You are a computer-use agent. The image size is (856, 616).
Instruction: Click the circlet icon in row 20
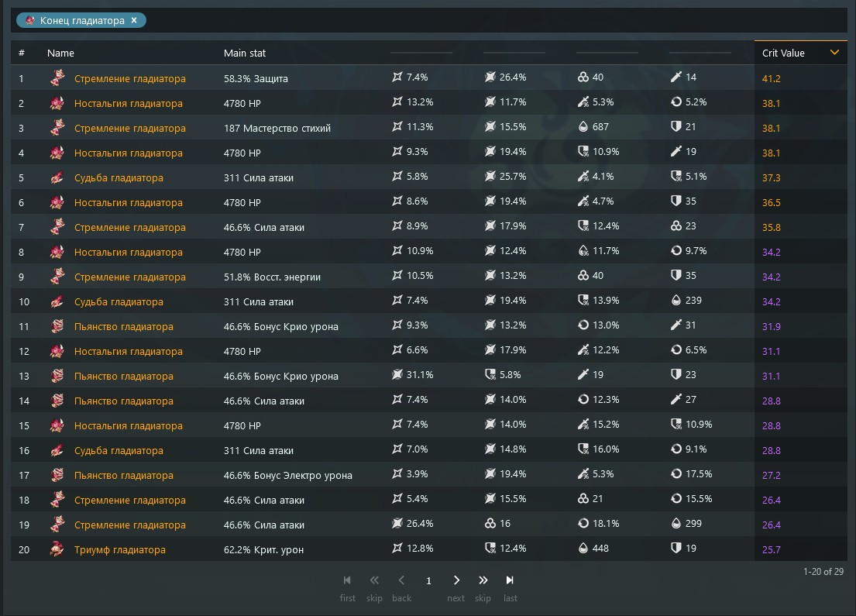pos(57,549)
